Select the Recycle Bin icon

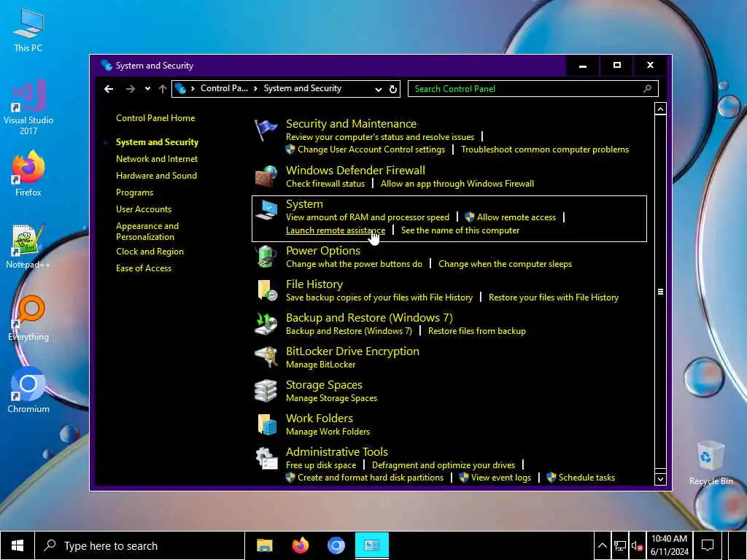click(711, 463)
